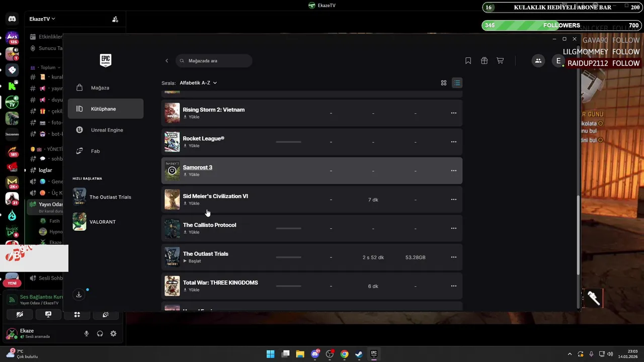Open Epic Games logo home
Viewport: 644px width, 362px height.
coord(105,60)
